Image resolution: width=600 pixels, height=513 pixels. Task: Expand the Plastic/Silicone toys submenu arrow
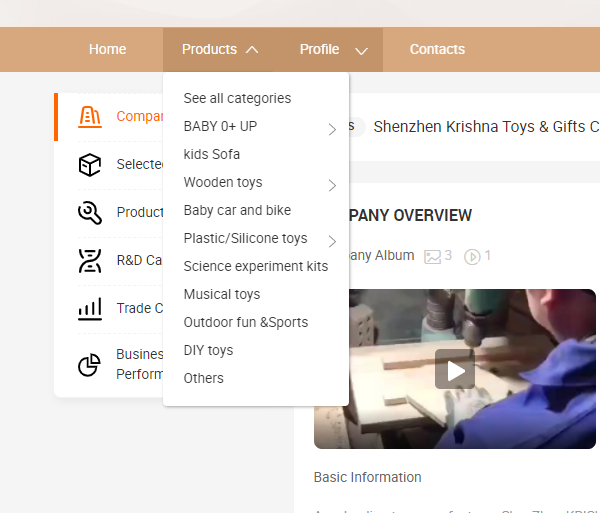pos(332,241)
